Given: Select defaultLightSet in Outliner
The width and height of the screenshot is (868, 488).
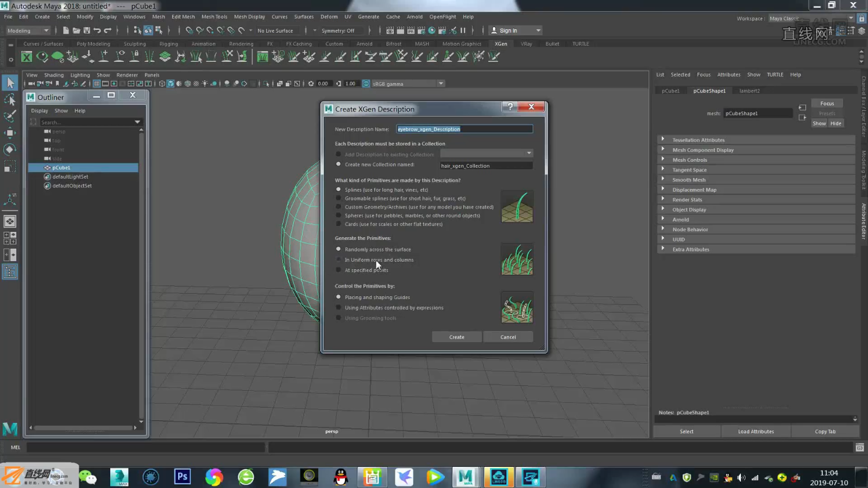Looking at the screenshot, I should [70, 176].
